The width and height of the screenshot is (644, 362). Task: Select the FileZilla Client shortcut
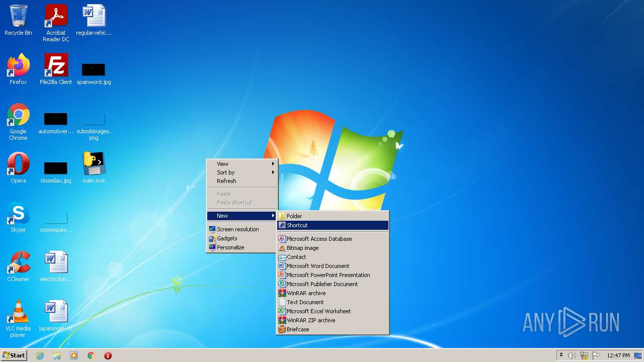click(x=56, y=69)
